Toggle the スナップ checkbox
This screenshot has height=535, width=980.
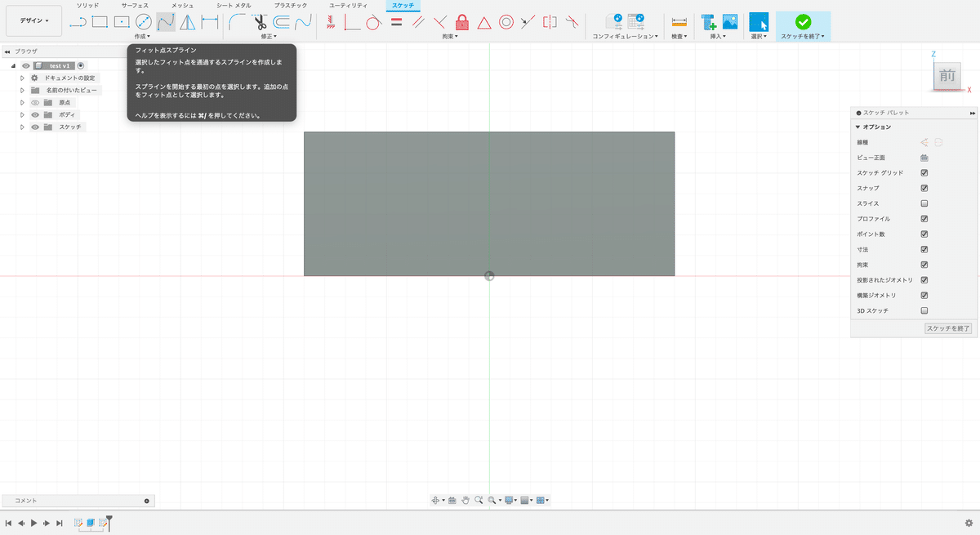click(x=924, y=188)
